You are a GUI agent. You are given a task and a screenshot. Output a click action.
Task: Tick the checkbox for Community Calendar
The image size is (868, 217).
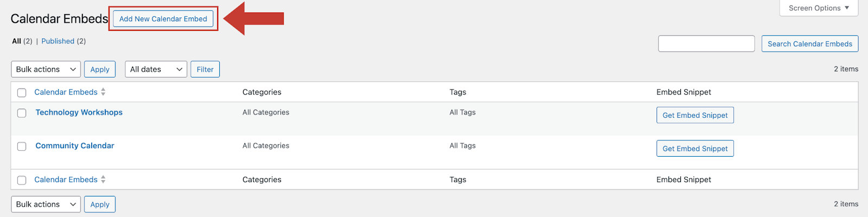tap(22, 146)
